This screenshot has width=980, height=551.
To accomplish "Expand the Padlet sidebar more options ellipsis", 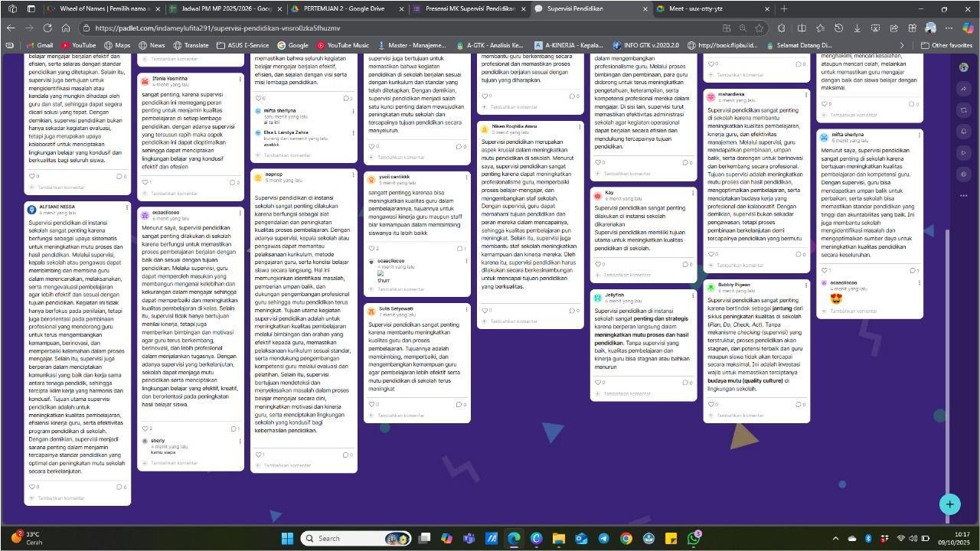I will coord(964,196).
